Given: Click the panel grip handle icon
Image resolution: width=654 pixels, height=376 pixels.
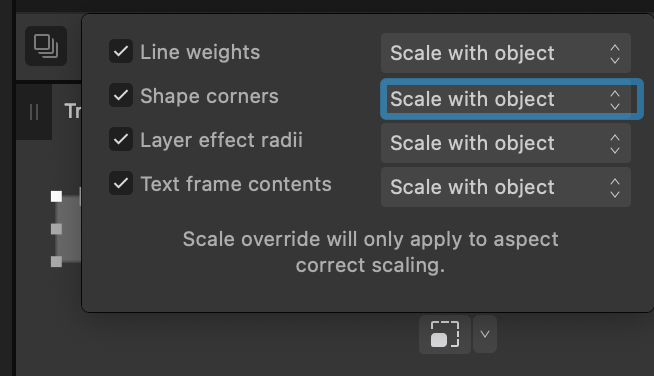Looking at the screenshot, I should 34,112.
